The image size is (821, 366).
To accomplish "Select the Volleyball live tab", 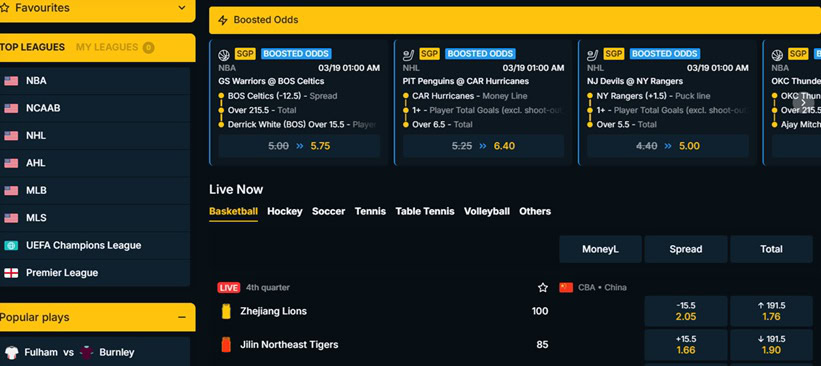I will point(487,212).
